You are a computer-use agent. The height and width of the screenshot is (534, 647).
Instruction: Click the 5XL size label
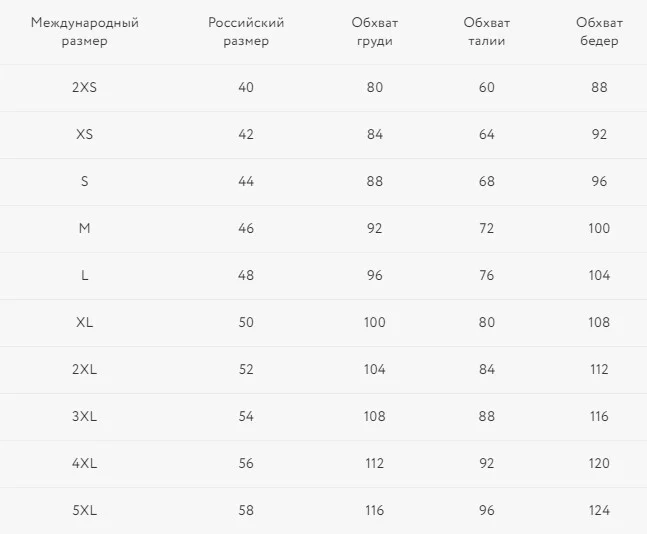click(x=85, y=510)
